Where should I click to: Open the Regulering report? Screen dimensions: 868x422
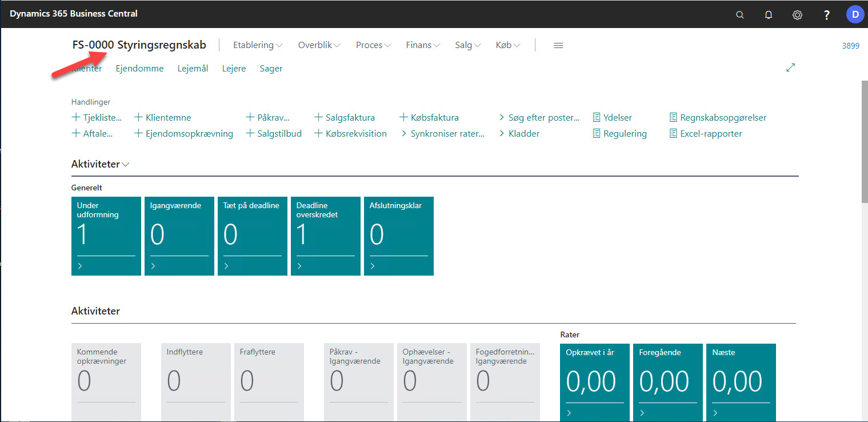[x=620, y=134]
